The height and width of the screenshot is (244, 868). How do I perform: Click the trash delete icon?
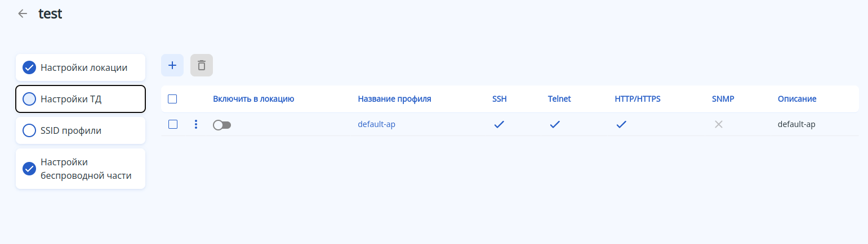(x=202, y=65)
